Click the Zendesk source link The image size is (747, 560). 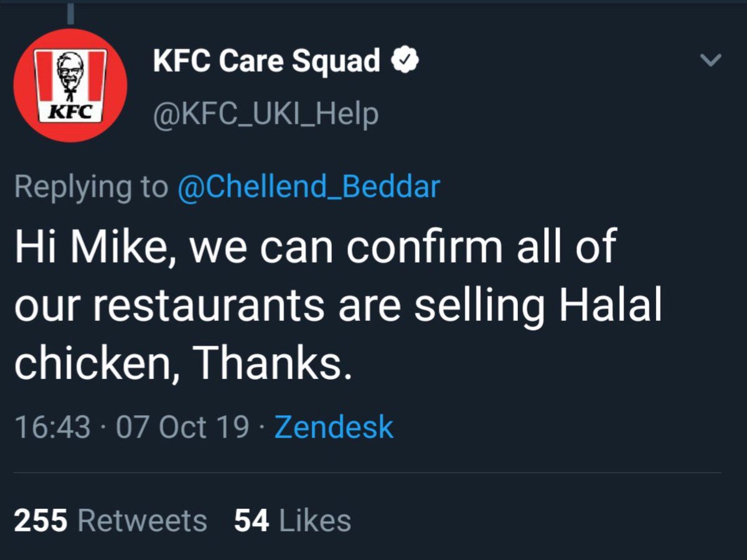[334, 427]
